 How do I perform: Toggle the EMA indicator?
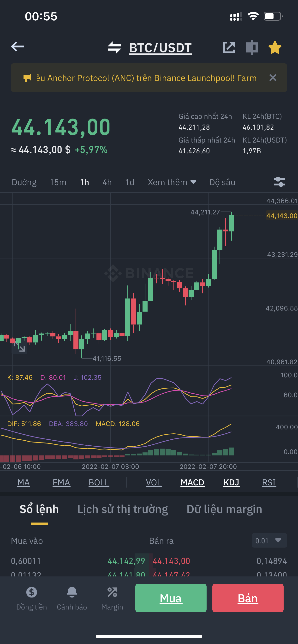61,482
